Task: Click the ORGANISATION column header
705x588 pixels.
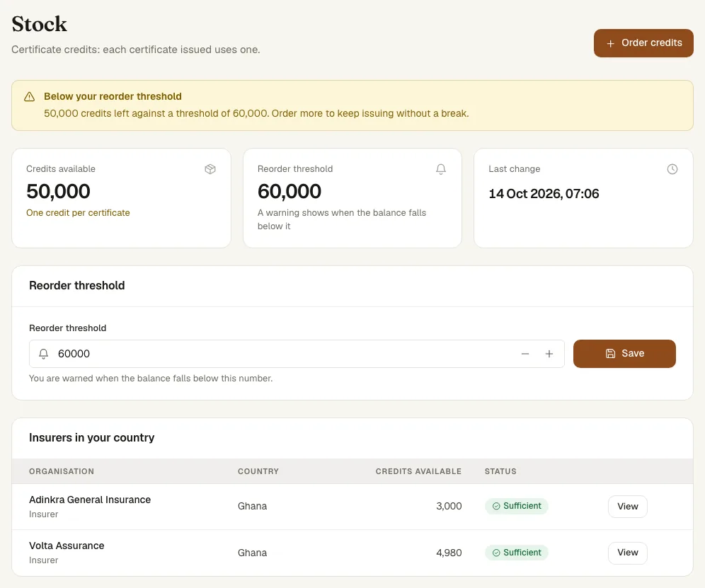Action: 62,471
